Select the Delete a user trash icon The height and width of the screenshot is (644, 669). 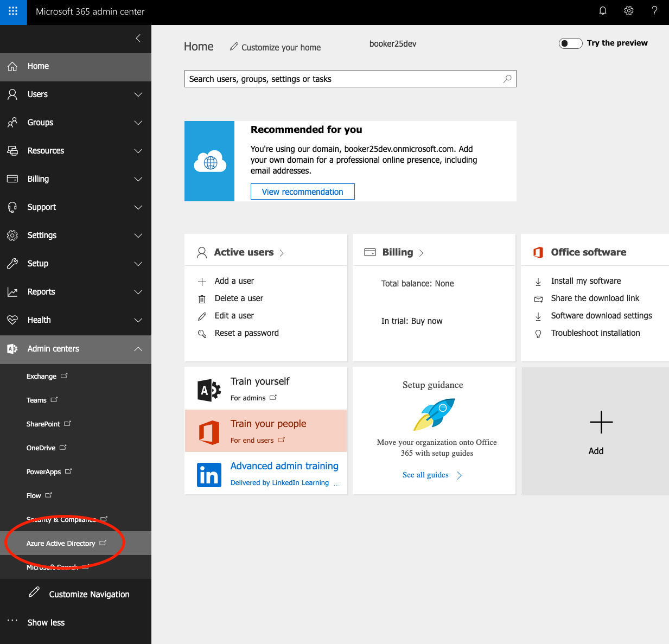[x=202, y=298]
